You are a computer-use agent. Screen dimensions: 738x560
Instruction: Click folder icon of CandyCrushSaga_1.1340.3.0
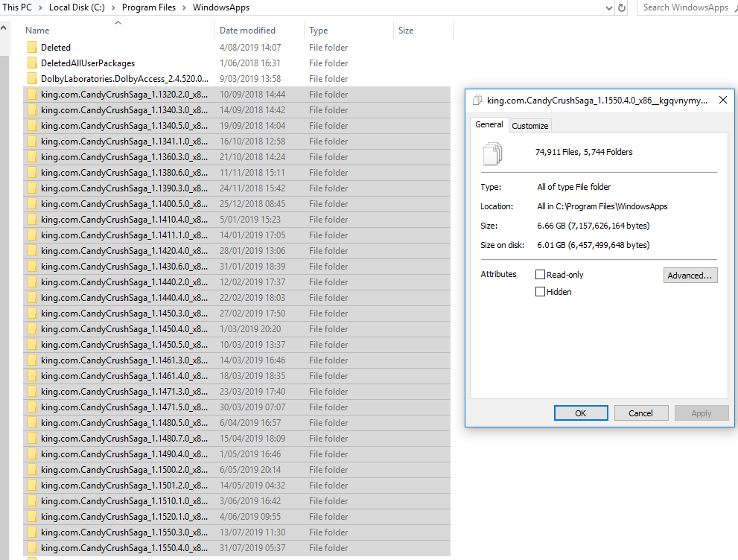pos(32,110)
